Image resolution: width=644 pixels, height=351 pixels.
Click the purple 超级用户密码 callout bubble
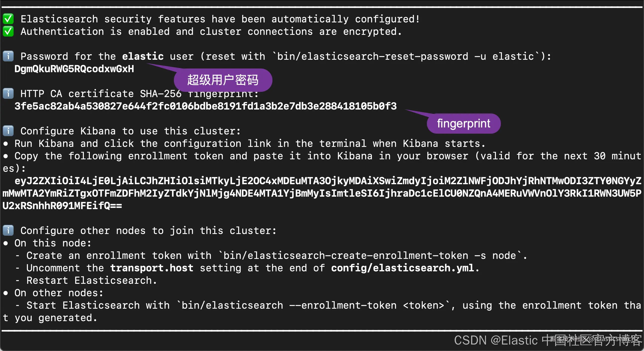pos(223,80)
